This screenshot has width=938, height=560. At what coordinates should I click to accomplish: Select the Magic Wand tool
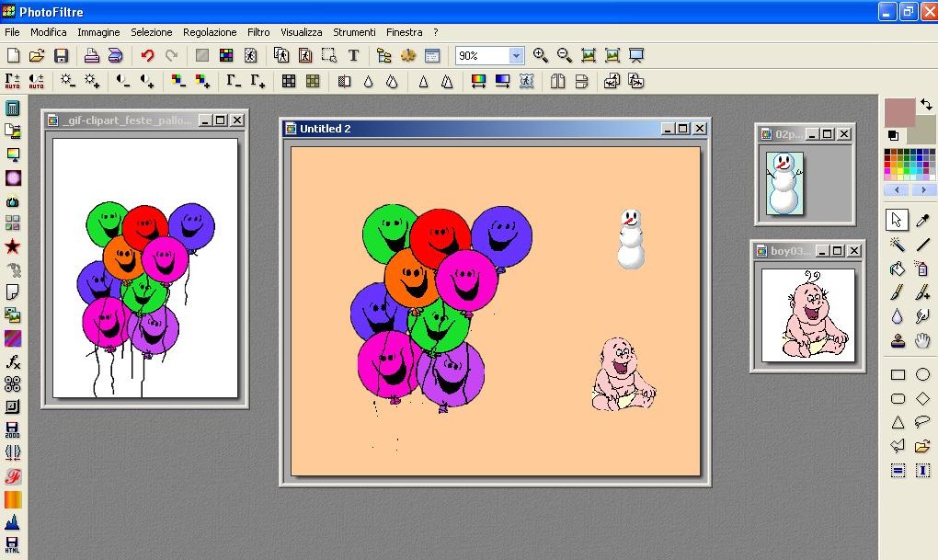click(898, 245)
